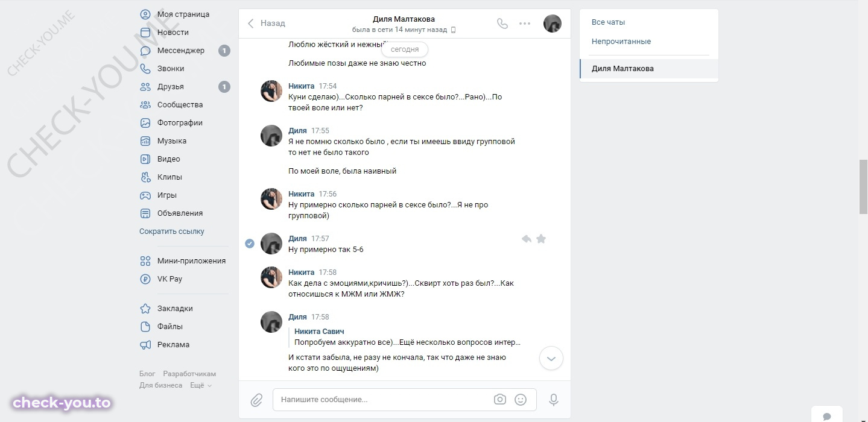Open Объявления icon in sidebar
This screenshot has height=422, width=868.
[145, 213]
